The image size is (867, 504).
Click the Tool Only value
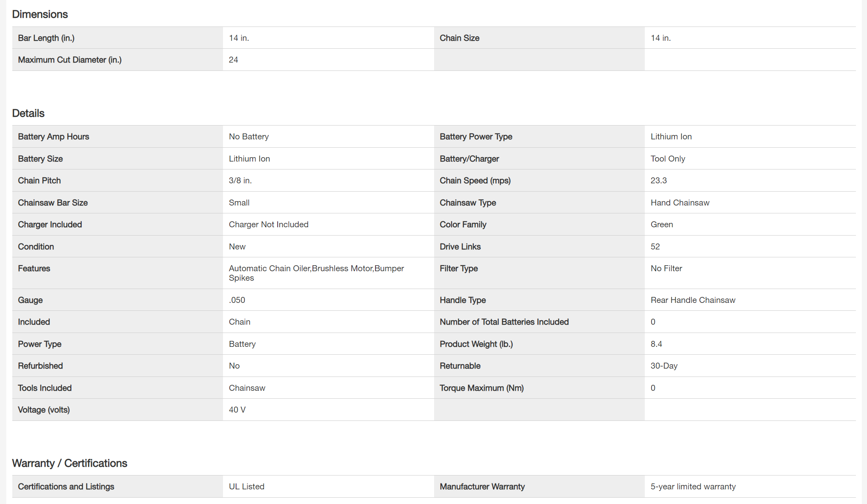668,159
